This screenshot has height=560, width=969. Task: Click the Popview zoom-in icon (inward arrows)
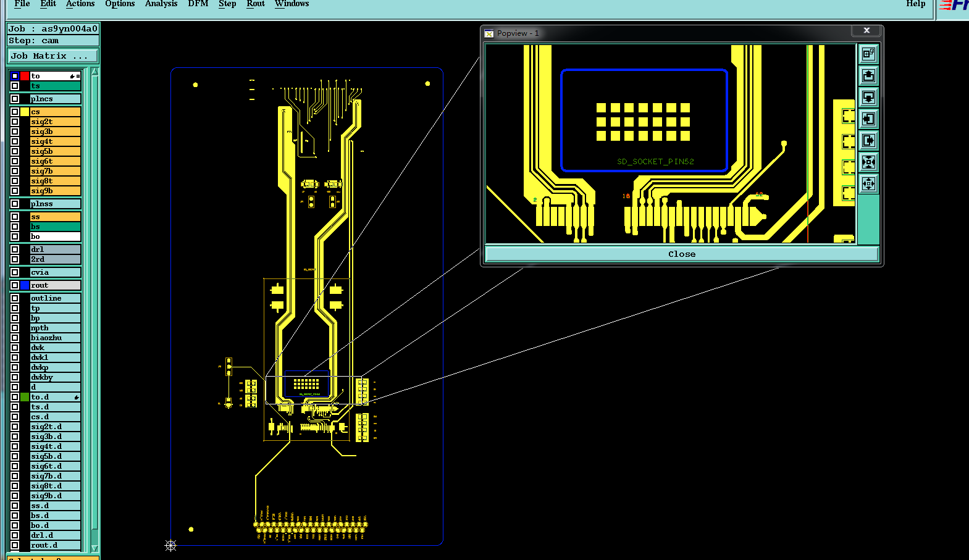coord(868,162)
